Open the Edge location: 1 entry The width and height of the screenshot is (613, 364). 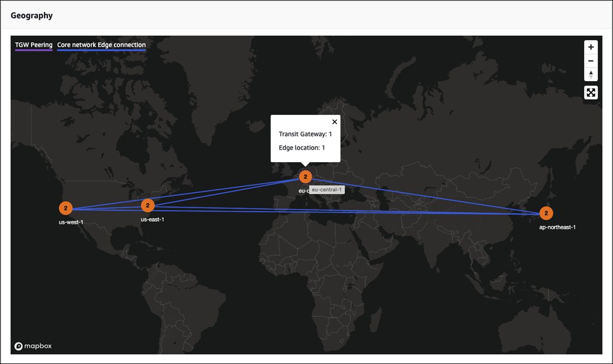(x=302, y=147)
